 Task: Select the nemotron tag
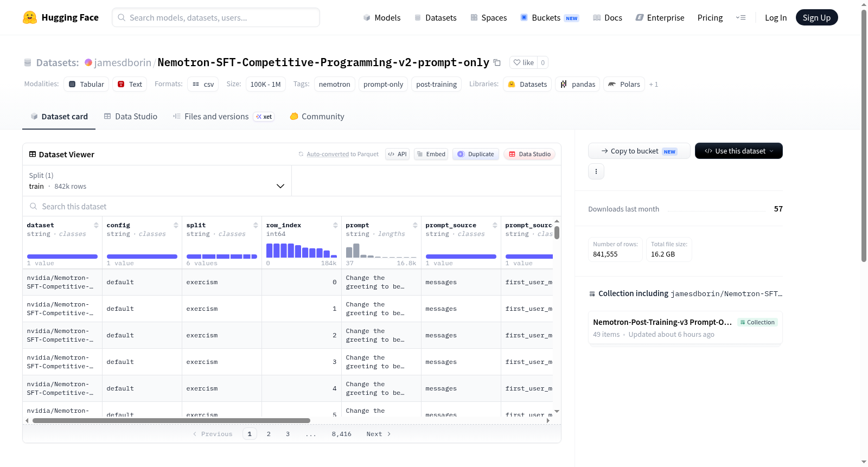point(335,84)
